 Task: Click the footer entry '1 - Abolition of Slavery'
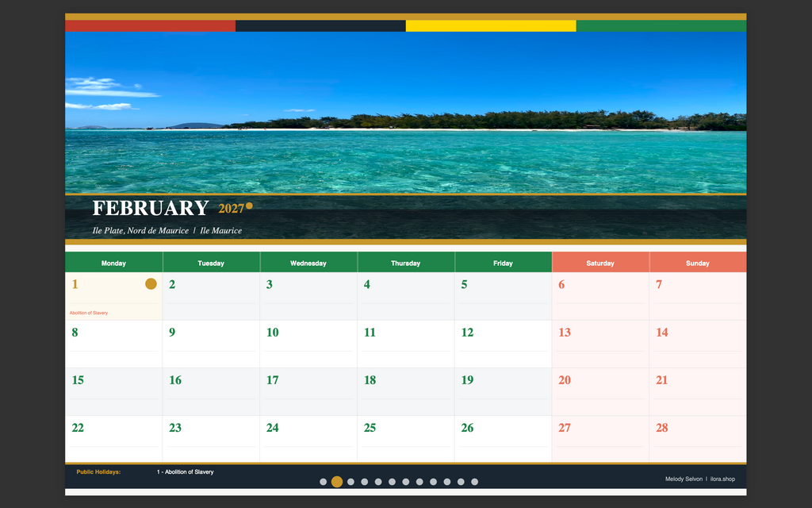tap(185, 471)
